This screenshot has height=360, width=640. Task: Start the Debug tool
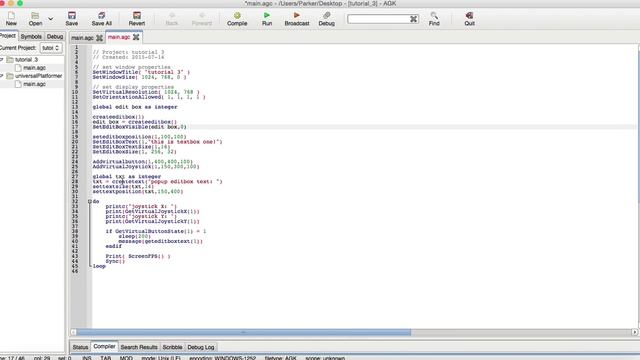pyautogui.click(x=327, y=18)
